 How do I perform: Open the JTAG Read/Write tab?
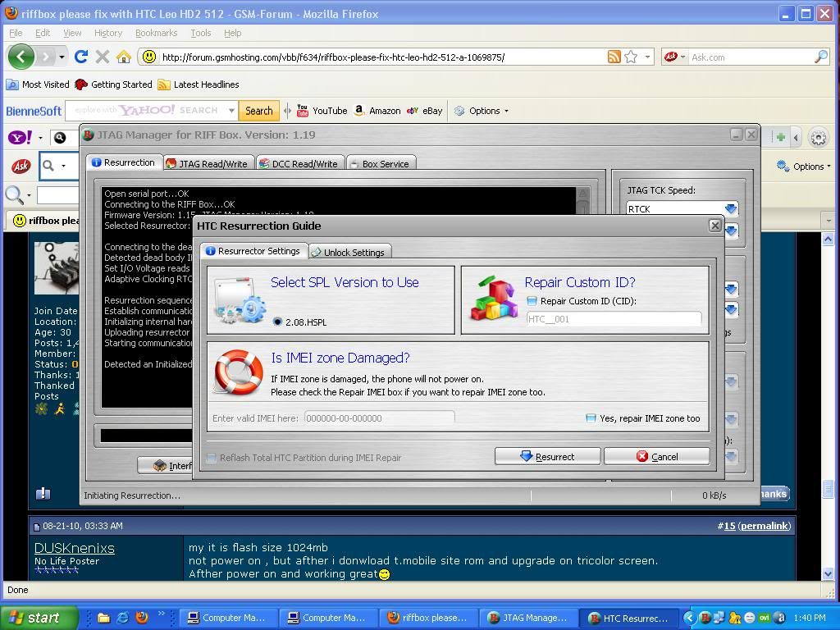[x=209, y=163]
